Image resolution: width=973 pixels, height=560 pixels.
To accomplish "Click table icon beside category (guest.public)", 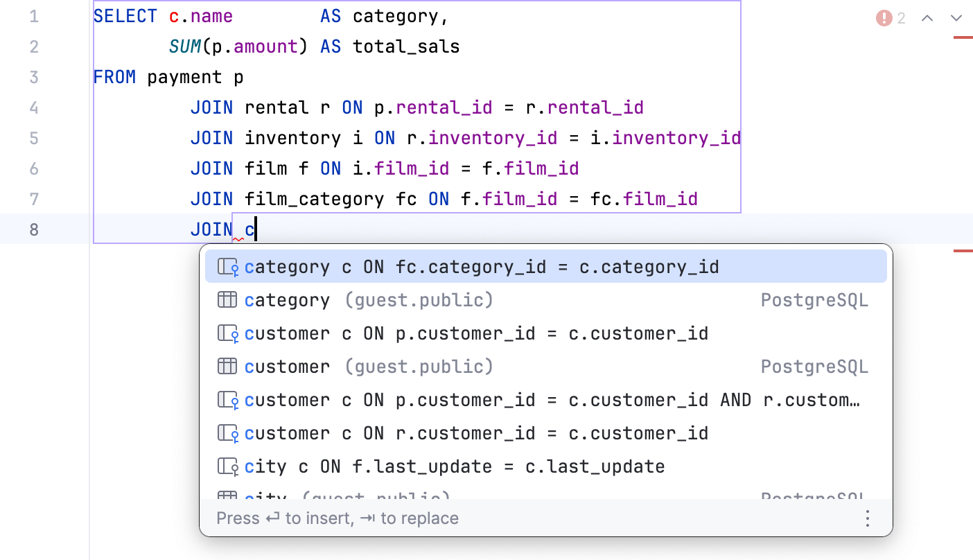I will click(x=227, y=300).
